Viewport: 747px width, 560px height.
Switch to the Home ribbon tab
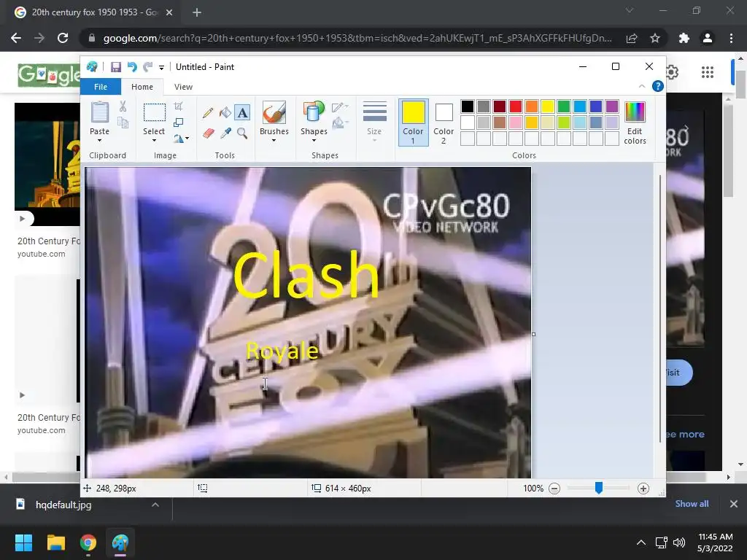[142, 87]
